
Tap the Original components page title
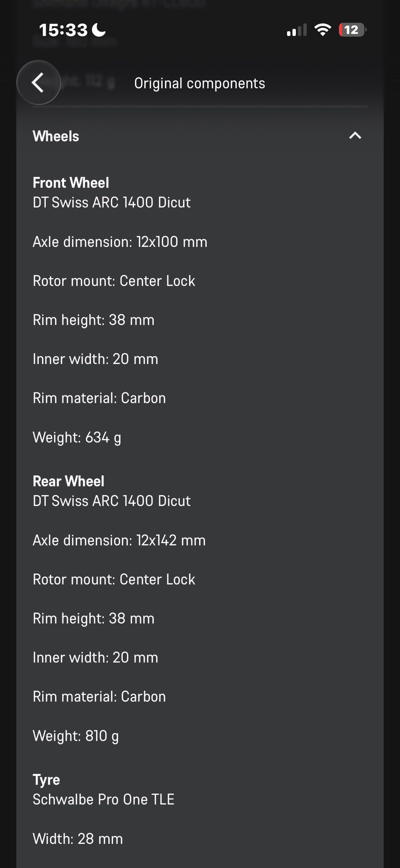[x=200, y=83]
